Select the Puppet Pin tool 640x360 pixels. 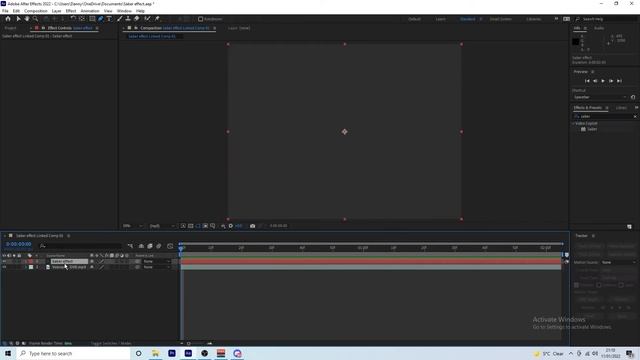point(157,19)
